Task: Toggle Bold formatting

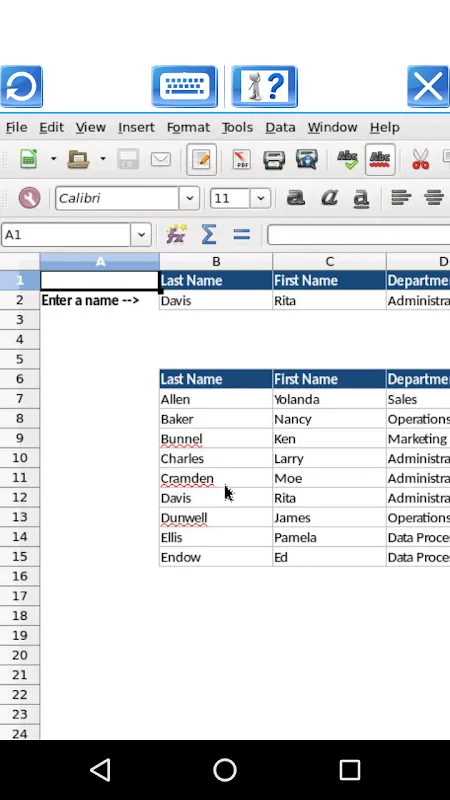Action: (296, 198)
